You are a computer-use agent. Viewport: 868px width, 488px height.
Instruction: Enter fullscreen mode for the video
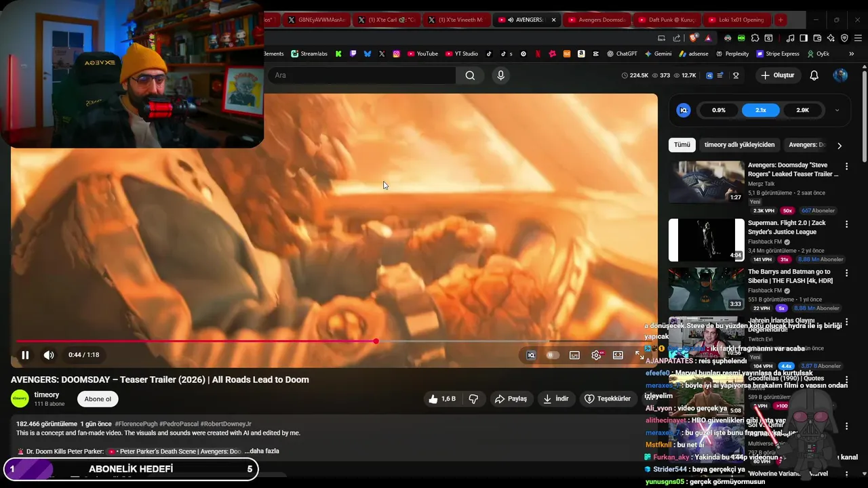639,355
